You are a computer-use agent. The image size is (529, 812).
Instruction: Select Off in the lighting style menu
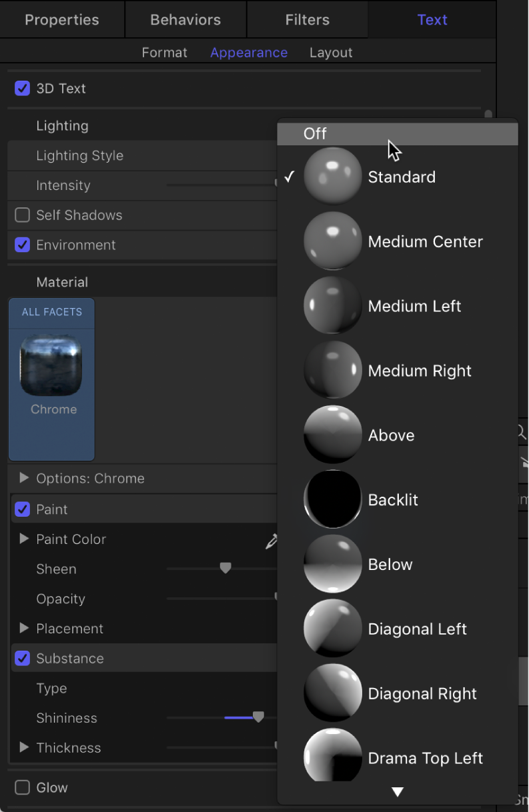pyautogui.click(x=314, y=133)
